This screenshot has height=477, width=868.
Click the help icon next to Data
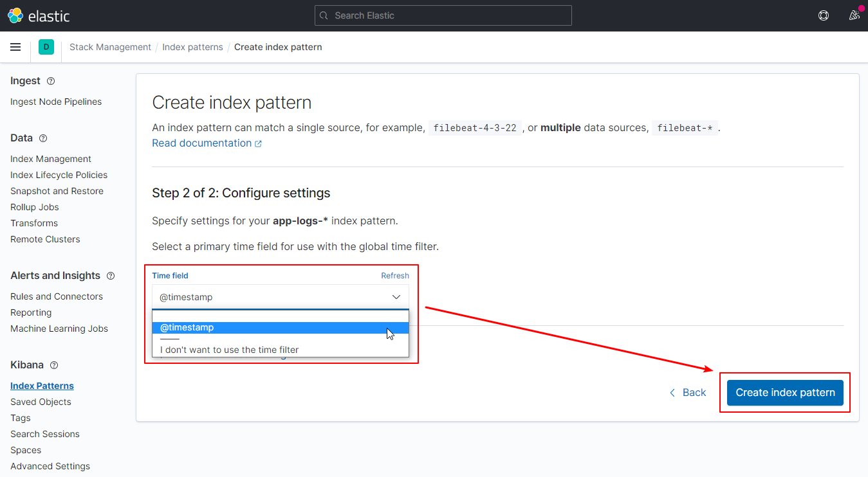tap(42, 138)
